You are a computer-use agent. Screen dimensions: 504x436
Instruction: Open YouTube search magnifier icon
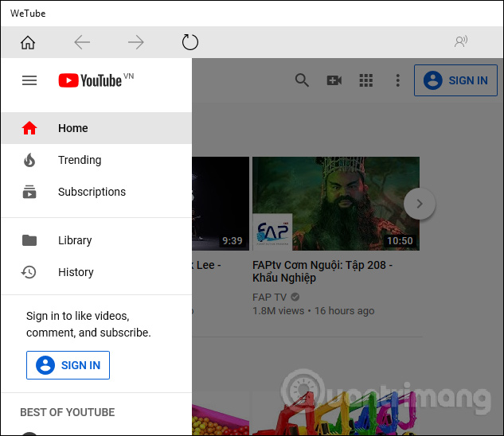[302, 80]
